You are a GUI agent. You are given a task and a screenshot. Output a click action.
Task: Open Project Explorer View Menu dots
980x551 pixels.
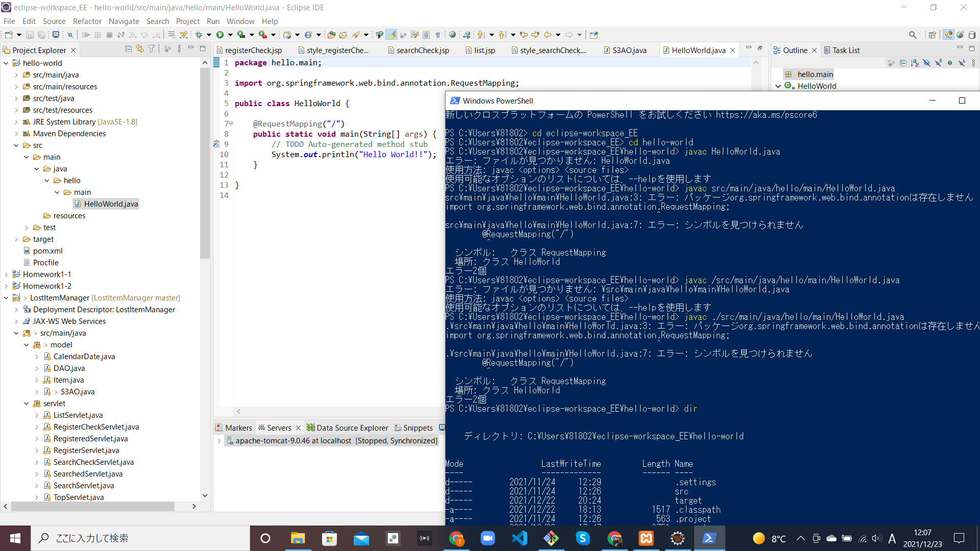[x=179, y=49]
